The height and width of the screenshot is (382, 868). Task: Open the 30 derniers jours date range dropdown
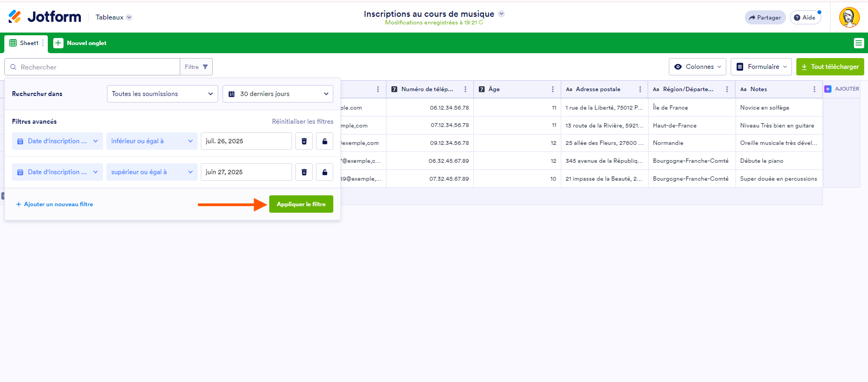click(x=277, y=94)
